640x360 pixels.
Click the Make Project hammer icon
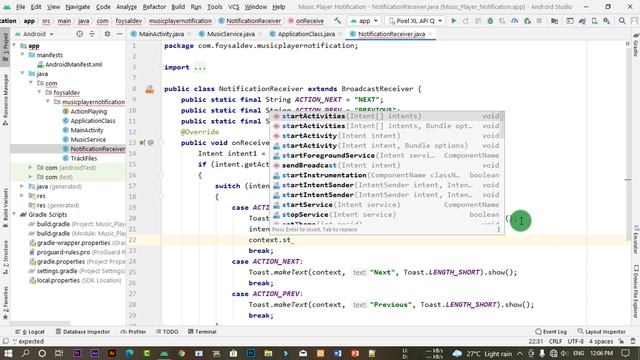(338, 20)
